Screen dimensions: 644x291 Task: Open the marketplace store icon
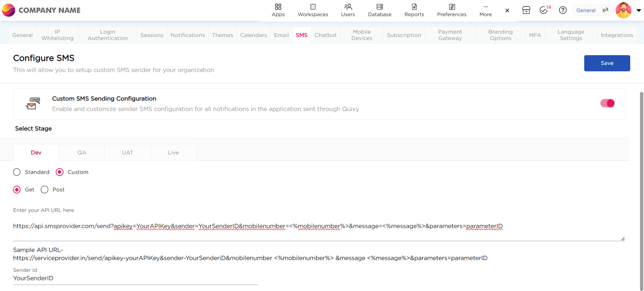coord(526,10)
